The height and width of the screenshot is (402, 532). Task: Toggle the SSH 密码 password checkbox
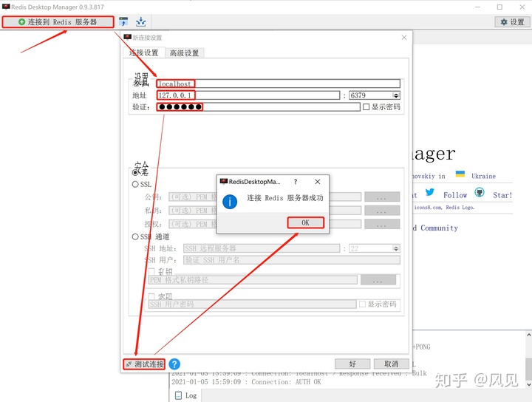pos(151,296)
